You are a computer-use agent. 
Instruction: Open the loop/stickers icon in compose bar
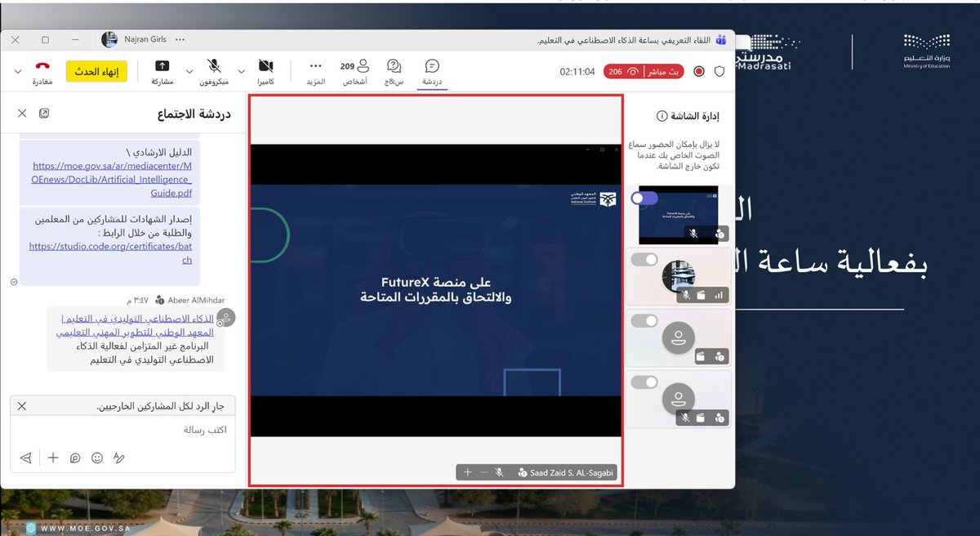tap(75, 458)
